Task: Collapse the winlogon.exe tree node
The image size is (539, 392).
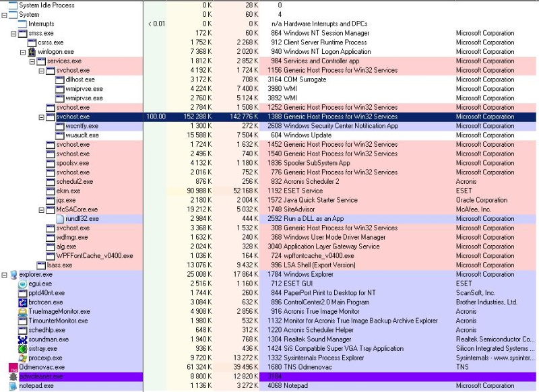Action: 23,52
